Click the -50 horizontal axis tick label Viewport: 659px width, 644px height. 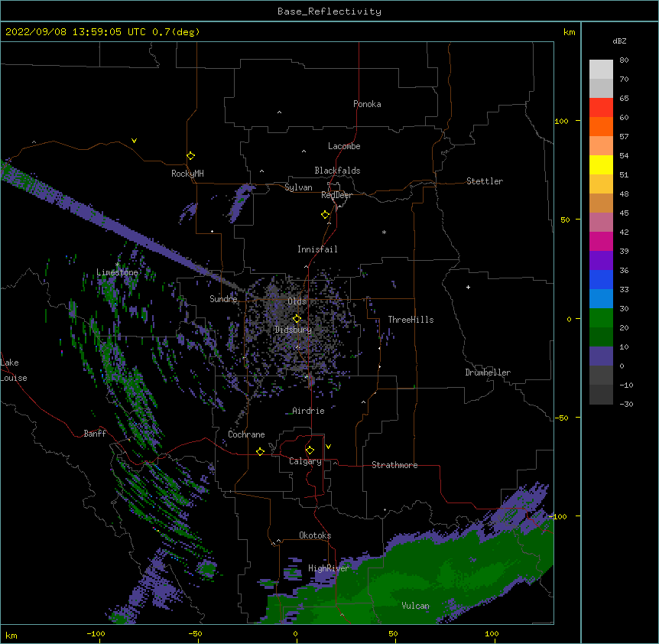point(196,633)
